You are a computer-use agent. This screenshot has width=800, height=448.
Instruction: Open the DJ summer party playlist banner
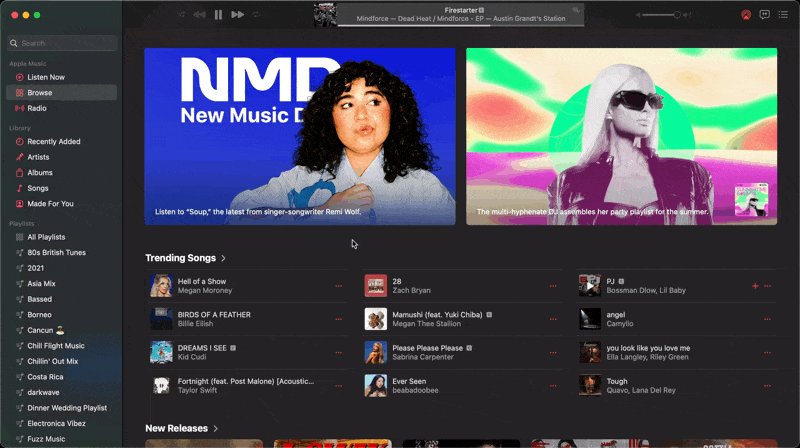coord(621,136)
